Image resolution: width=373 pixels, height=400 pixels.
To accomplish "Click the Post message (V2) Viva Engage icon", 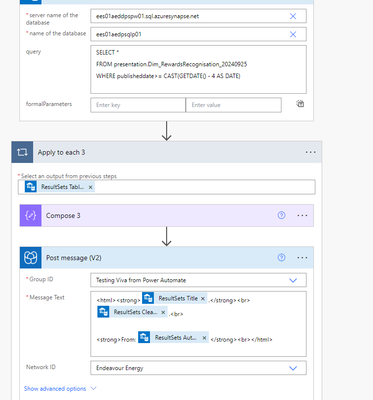I will pos(31,257).
